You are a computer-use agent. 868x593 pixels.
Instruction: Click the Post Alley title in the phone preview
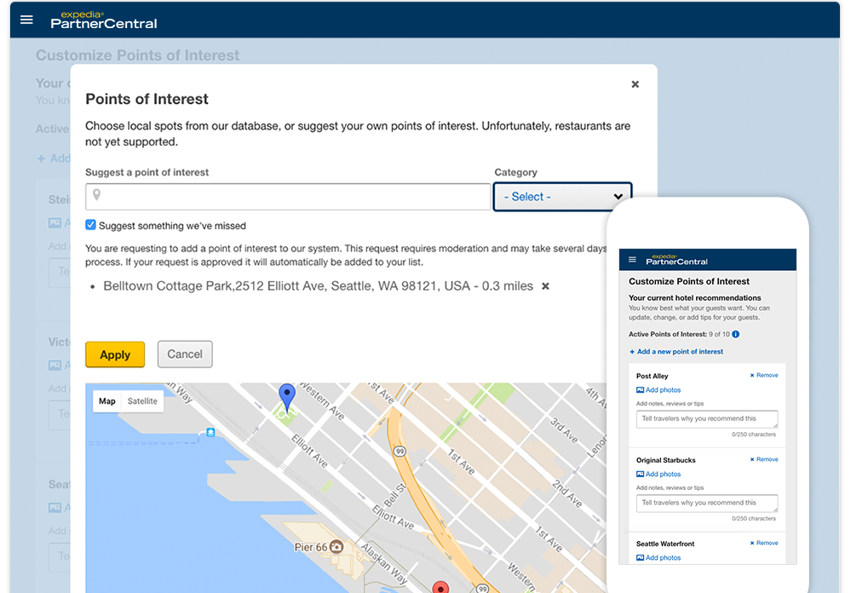(652, 376)
